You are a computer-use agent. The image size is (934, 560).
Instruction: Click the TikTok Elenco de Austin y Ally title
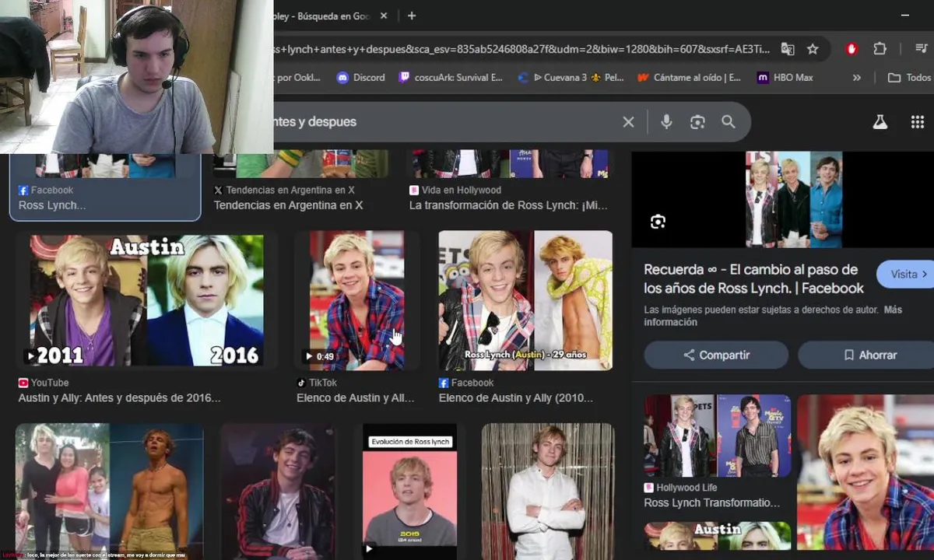point(356,397)
